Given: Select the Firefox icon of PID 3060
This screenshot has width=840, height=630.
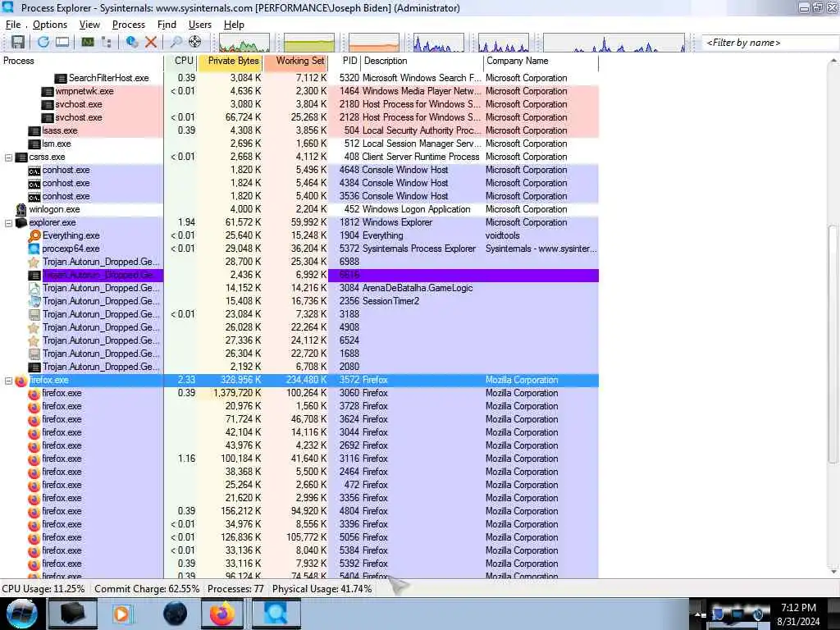Looking at the screenshot, I should [34, 394].
